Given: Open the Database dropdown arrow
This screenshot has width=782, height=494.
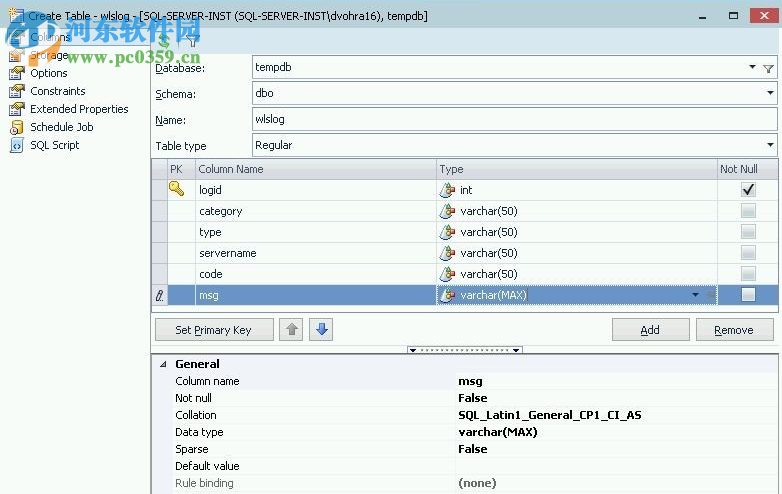Looking at the screenshot, I should pos(752,67).
